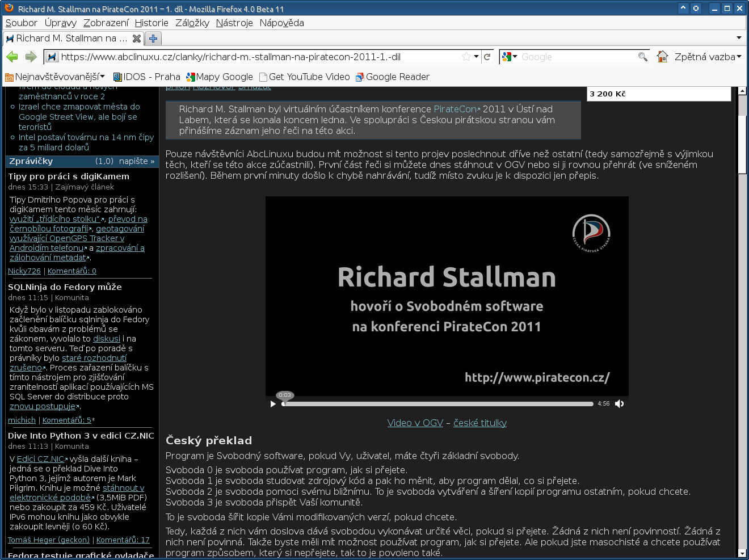Open Komentářů: 17 link

[123, 540]
